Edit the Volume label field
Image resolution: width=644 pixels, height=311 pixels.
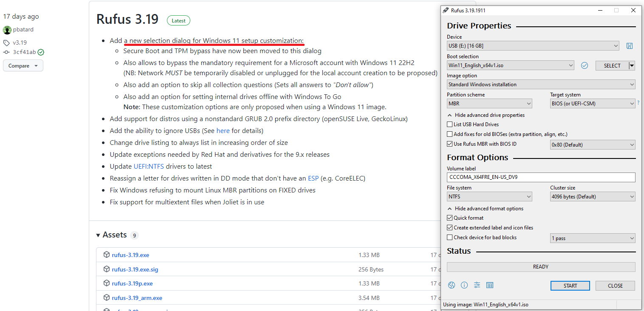(540, 177)
